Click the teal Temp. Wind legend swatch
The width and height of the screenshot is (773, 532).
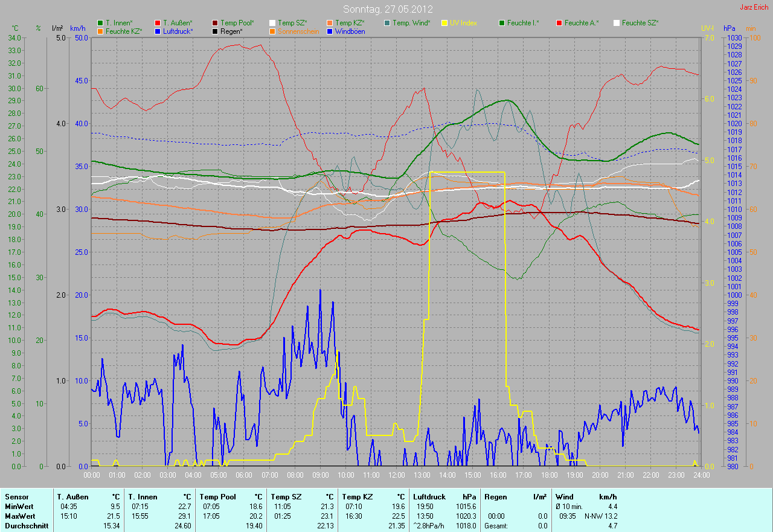pos(387,23)
